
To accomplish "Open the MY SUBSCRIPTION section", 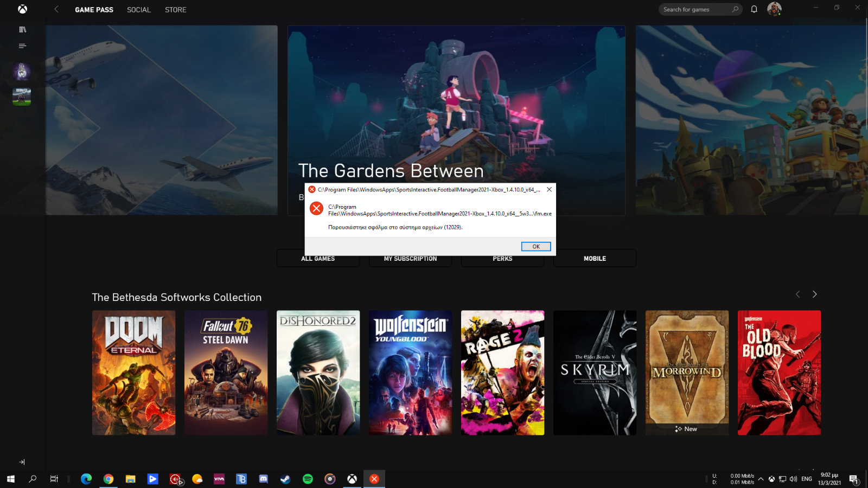I will (x=410, y=259).
